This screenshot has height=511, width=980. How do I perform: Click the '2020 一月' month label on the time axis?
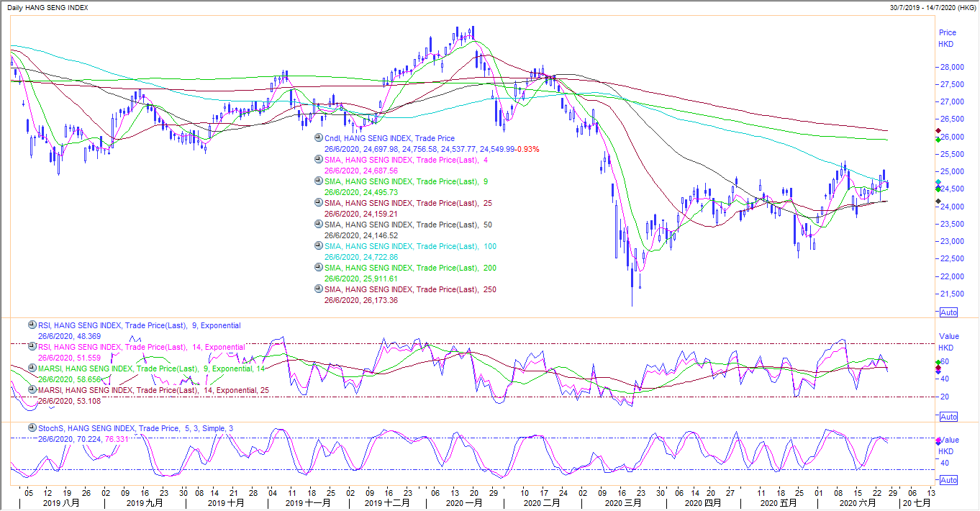[x=464, y=503]
